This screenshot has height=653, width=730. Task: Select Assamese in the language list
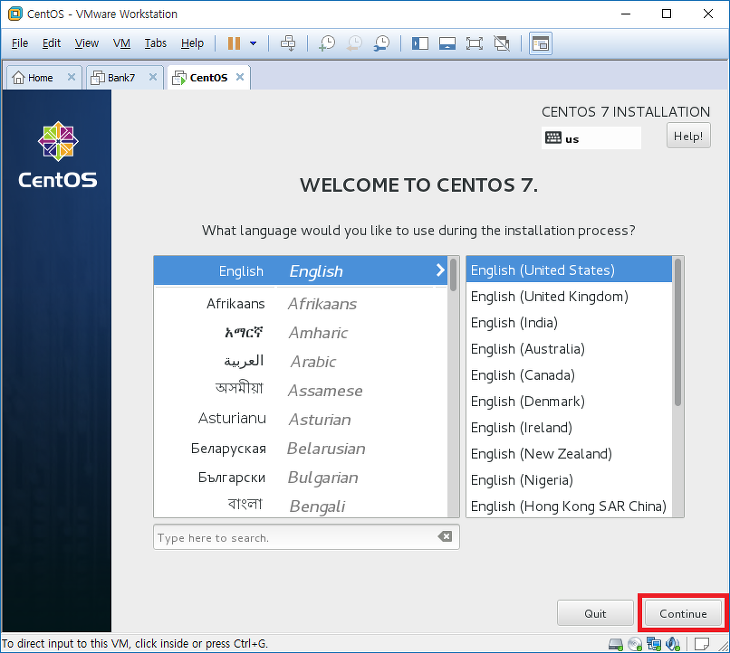click(300, 390)
